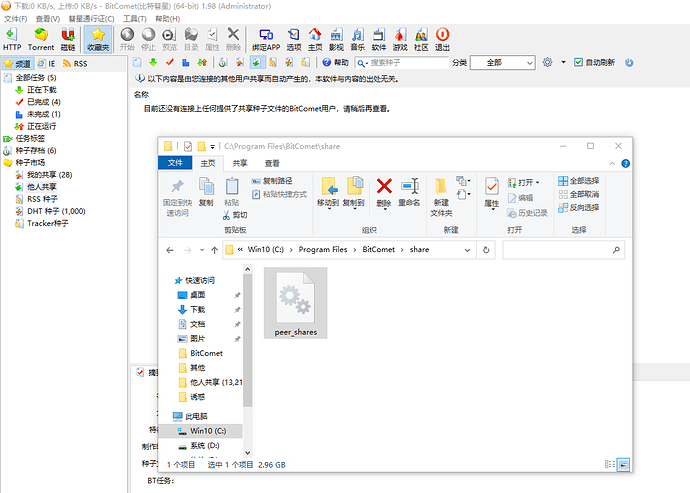
Task: Click the HTTP download toolbar icon
Action: coord(12,39)
